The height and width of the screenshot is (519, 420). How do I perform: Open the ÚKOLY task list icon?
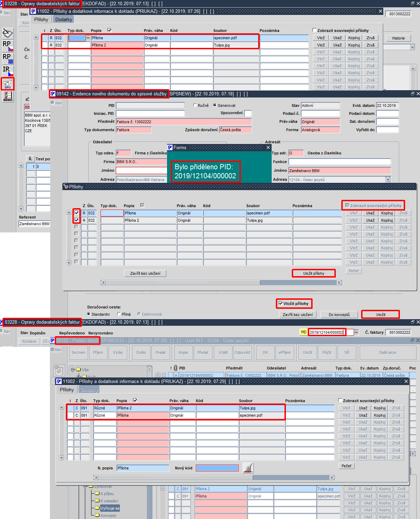coord(8,96)
